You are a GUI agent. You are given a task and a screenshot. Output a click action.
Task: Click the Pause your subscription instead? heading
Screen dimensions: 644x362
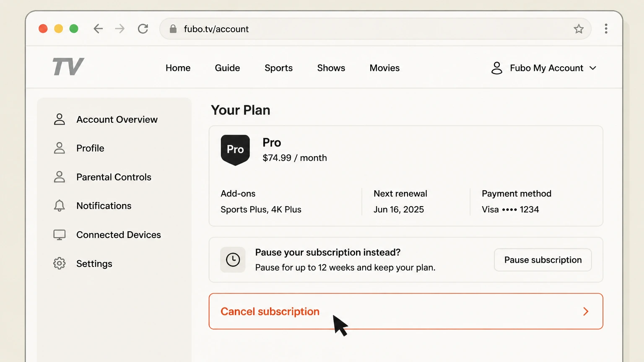click(328, 252)
